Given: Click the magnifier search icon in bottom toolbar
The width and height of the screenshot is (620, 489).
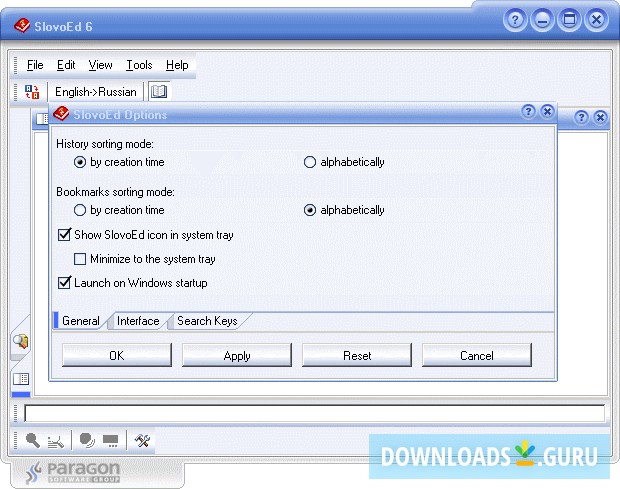Looking at the screenshot, I should [x=32, y=440].
